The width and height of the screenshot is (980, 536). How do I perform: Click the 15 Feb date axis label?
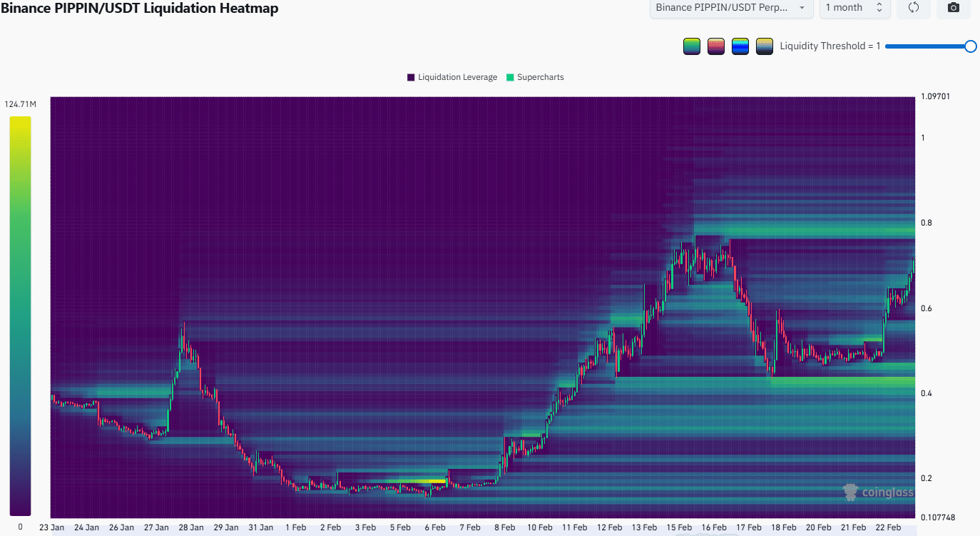[x=678, y=527]
